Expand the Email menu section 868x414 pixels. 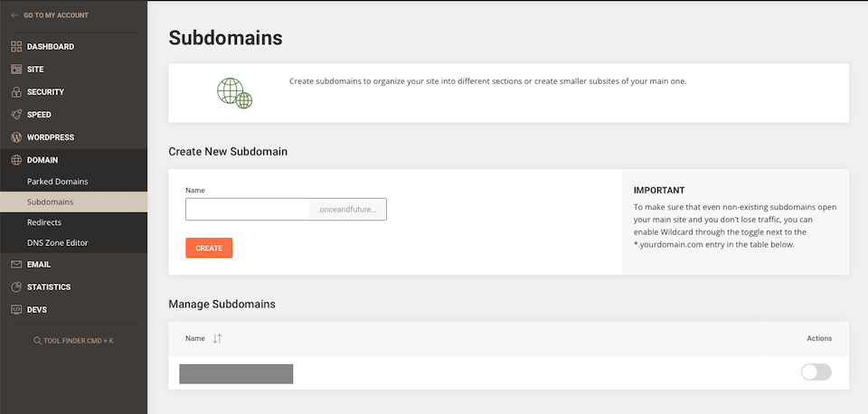pyautogui.click(x=39, y=265)
